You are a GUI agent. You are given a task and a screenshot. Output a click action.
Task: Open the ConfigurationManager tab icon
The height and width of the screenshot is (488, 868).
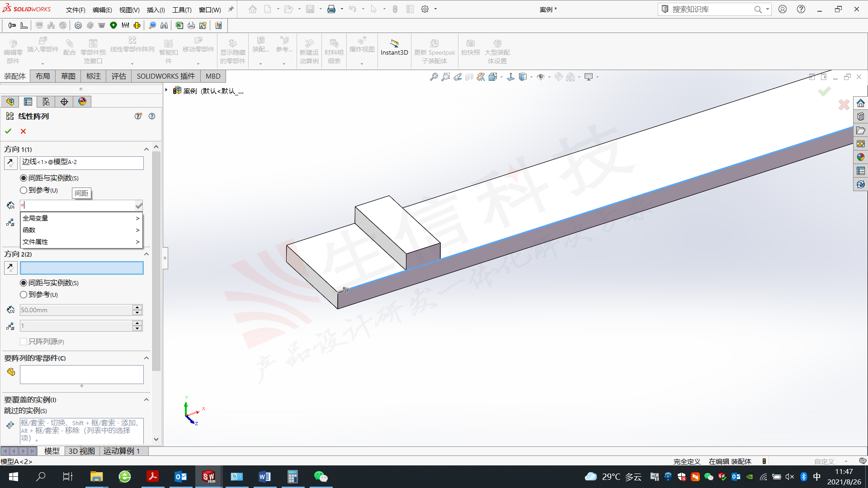46,102
